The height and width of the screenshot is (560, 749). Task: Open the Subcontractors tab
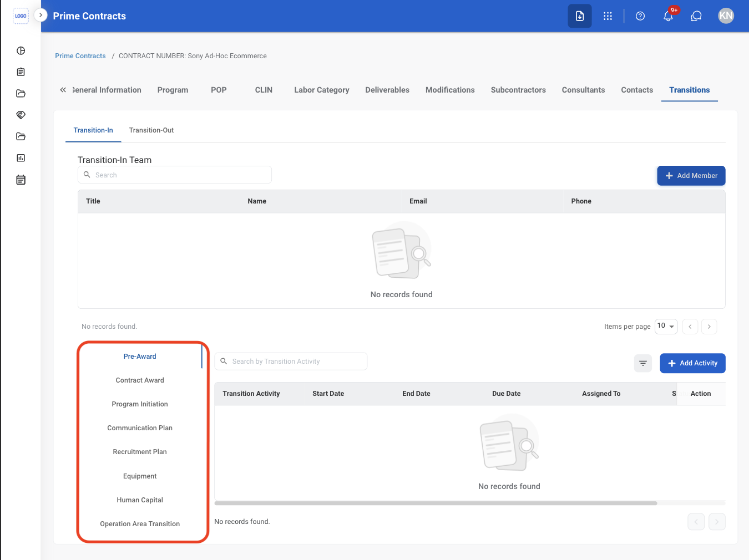518,90
